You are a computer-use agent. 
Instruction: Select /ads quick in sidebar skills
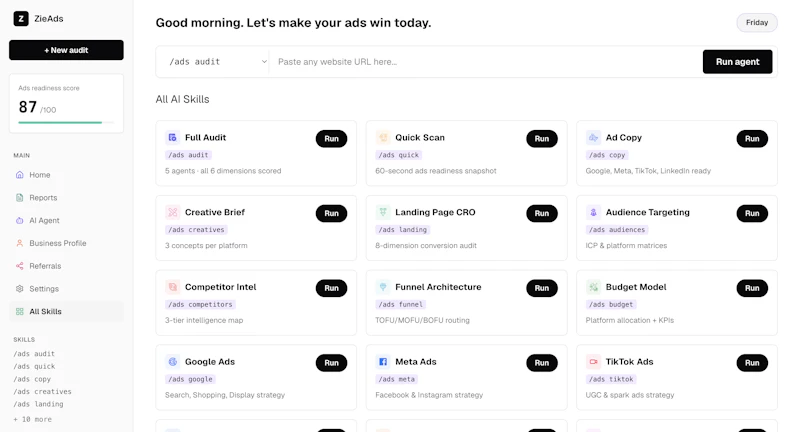point(34,366)
